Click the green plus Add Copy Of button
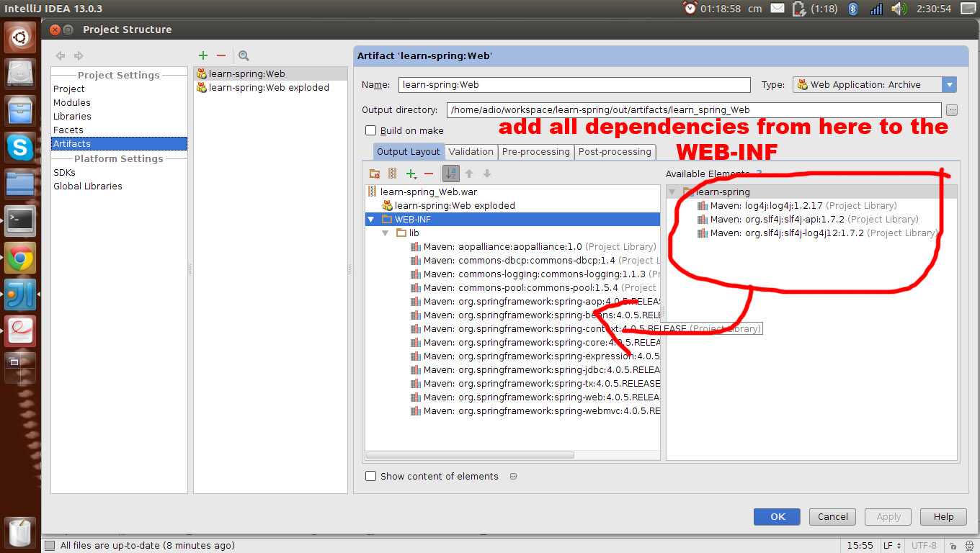This screenshot has width=980, height=553. 411,174
